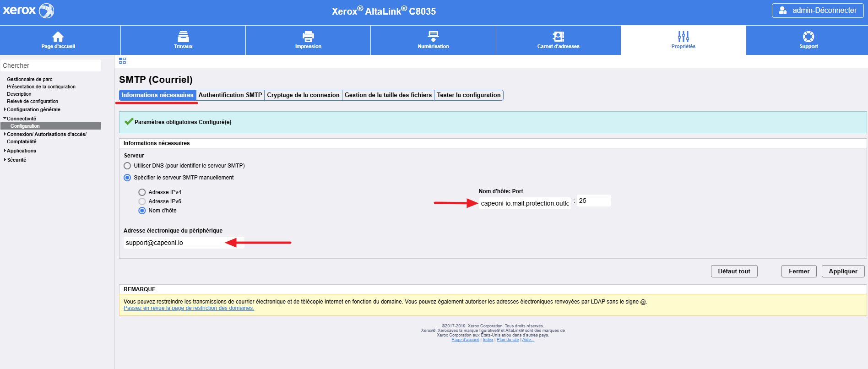Follow footer Aide link
This screenshot has width=868, height=369.
tap(528, 340)
